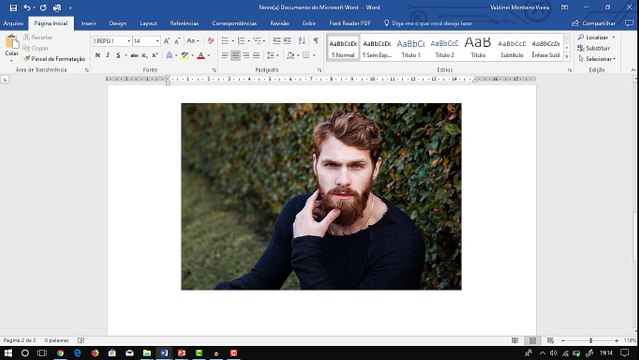
Task: Toggle paragraph marks display
Action: click(316, 40)
